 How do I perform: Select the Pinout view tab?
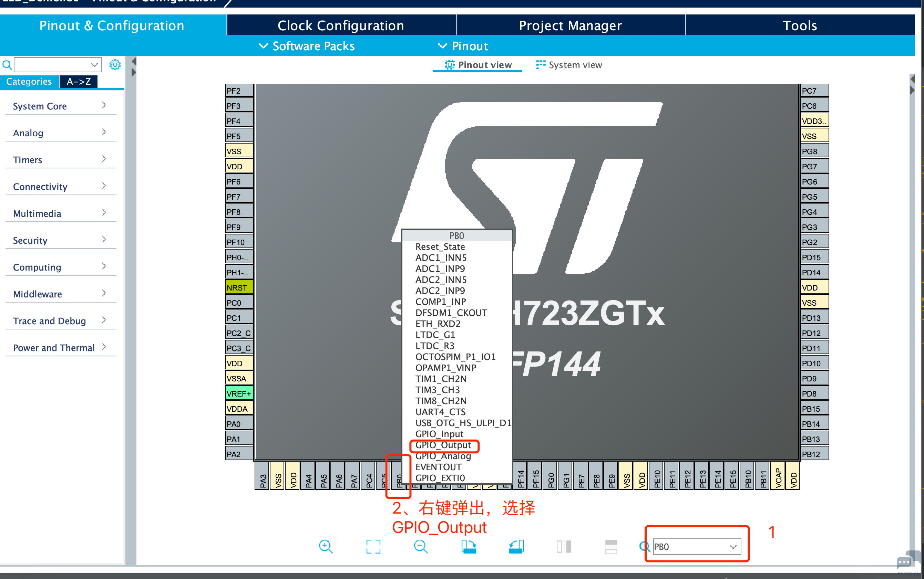tap(478, 65)
